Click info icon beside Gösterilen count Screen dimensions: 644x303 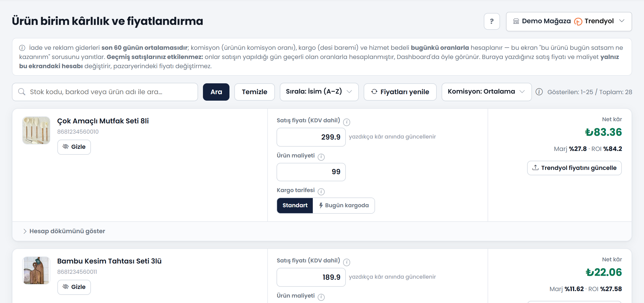(539, 92)
